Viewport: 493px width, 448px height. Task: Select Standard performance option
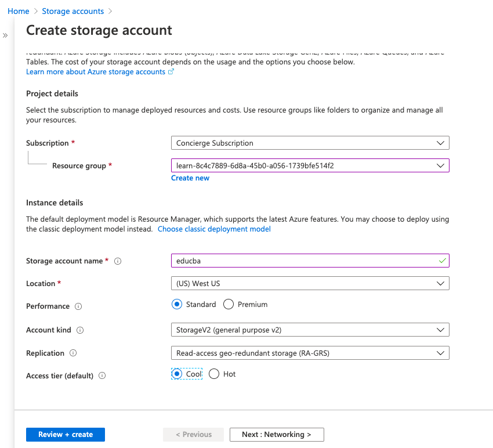(x=176, y=305)
